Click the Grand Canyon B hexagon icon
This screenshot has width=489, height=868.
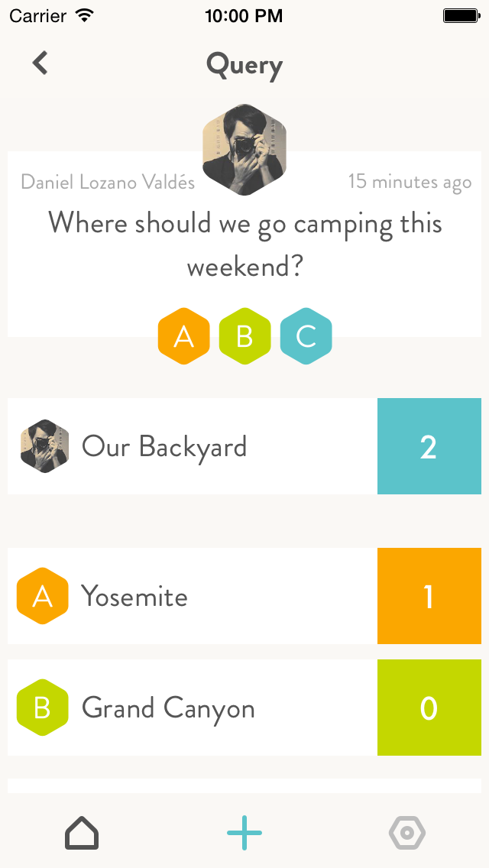coord(43,708)
